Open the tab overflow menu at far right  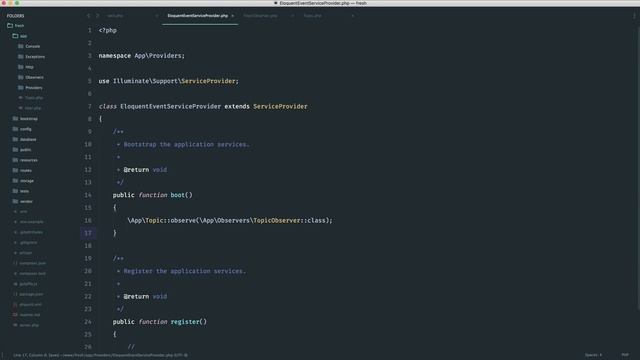pos(634,16)
